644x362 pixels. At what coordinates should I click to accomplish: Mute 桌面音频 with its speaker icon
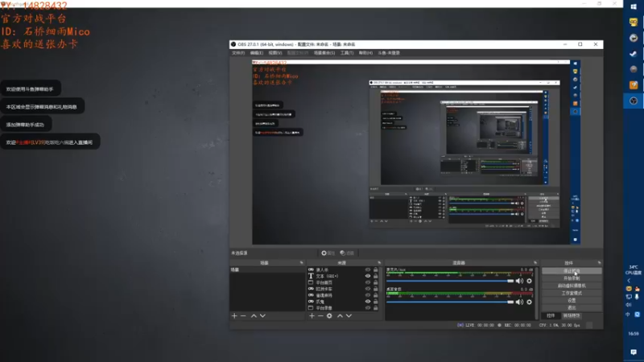(519, 302)
